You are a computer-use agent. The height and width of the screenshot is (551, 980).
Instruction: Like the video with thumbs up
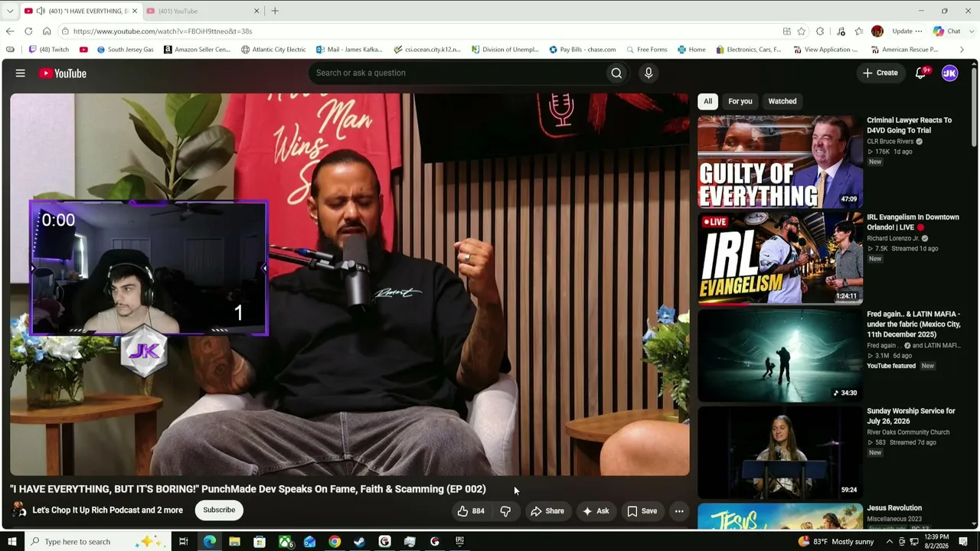[471, 511]
